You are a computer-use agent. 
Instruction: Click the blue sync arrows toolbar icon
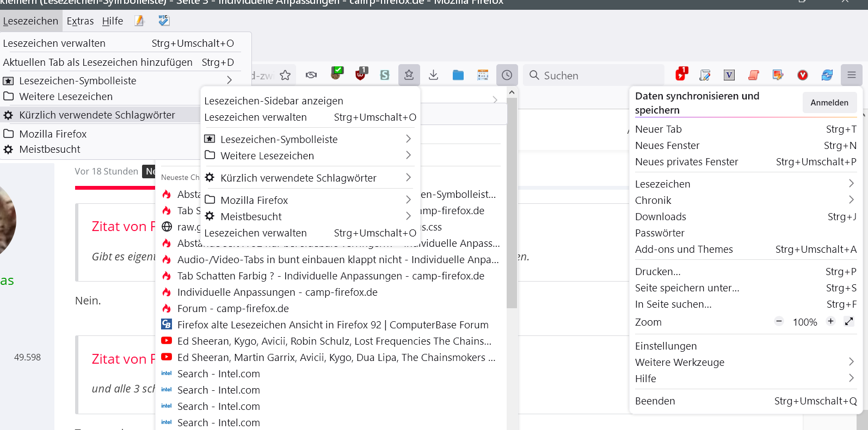tap(827, 75)
